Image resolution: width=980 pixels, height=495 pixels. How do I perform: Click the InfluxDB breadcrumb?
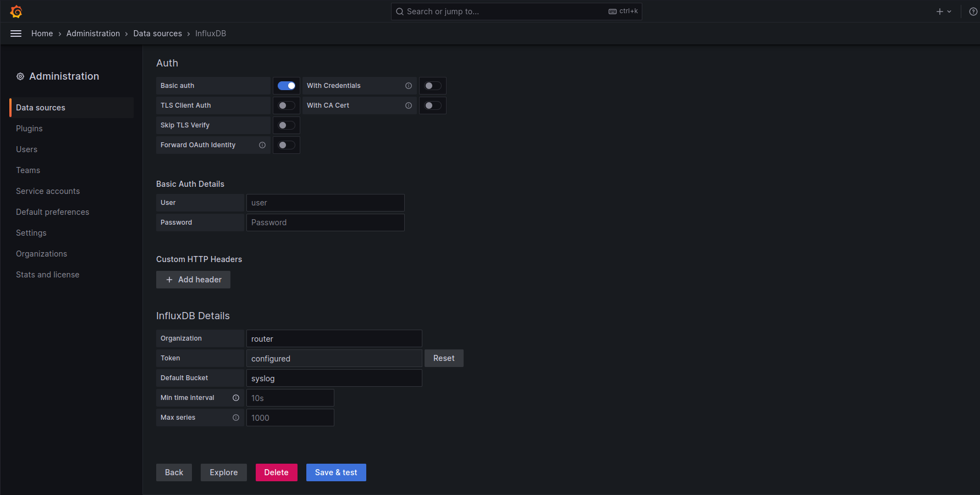click(x=211, y=34)
